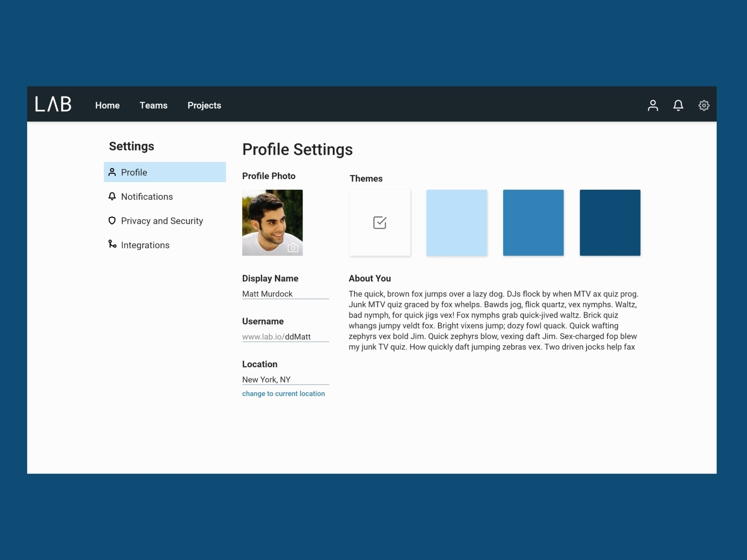Open the Teams page from the navigation
747x560 pixels.
tap(153, 106)
